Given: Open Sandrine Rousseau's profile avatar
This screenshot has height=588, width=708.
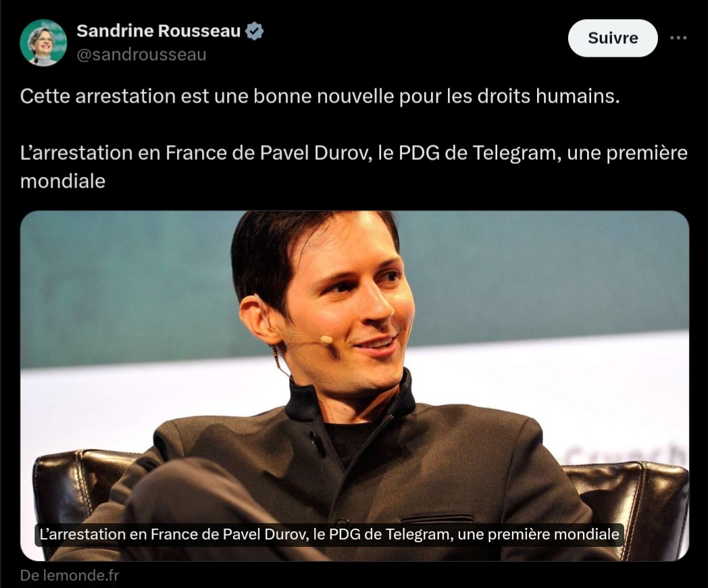Looking at the screenshot, I should click(x=43, y=43).
